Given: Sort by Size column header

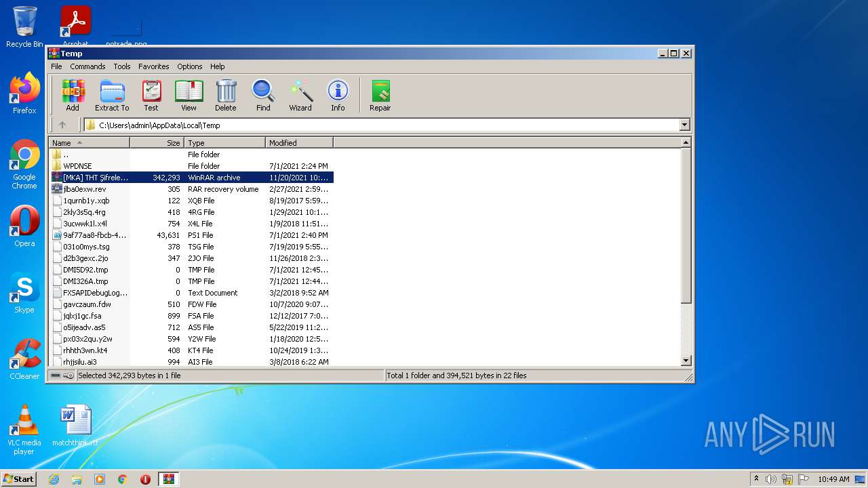Looking at the screenshot, I should point(157,142).
